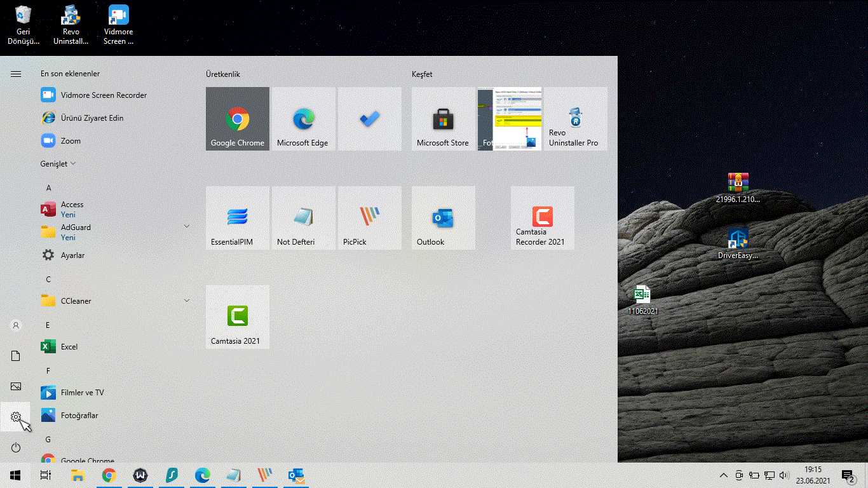Open the Fotoğraflar live tile thumbnail
The image size is (868, 488).
[x=510, y=119]
